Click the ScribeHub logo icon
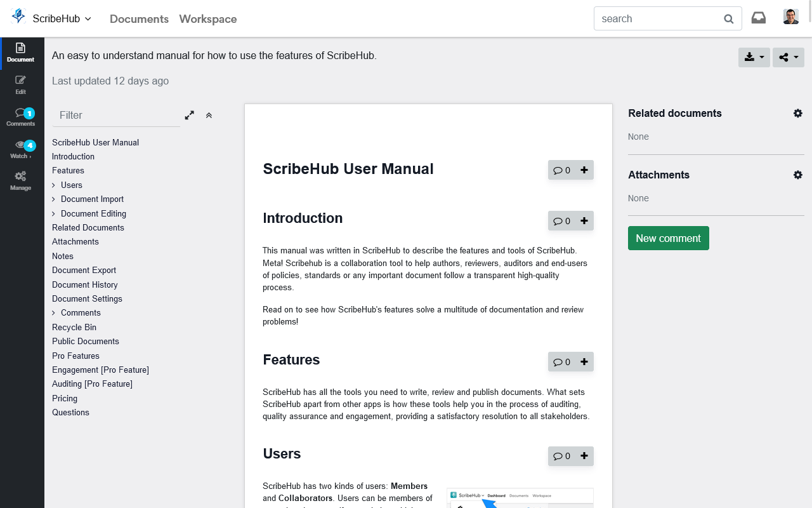The image size is (812, 508). point(18,17)
